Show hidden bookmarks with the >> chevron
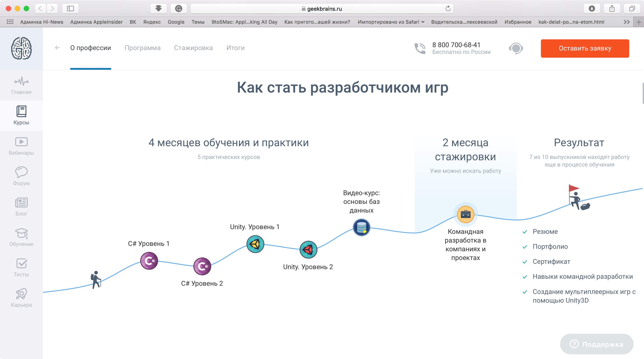The height and width of the screenshot is (359, 644). (x=627, y=22)
